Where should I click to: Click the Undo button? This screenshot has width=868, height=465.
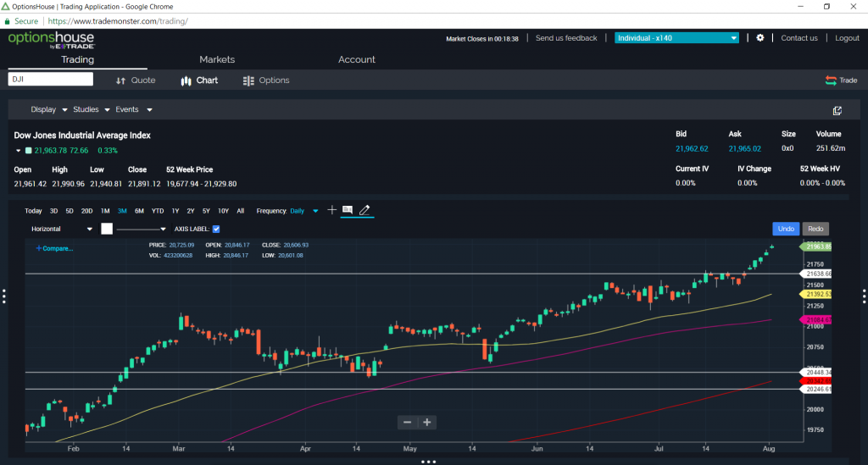tap(786, 229)
